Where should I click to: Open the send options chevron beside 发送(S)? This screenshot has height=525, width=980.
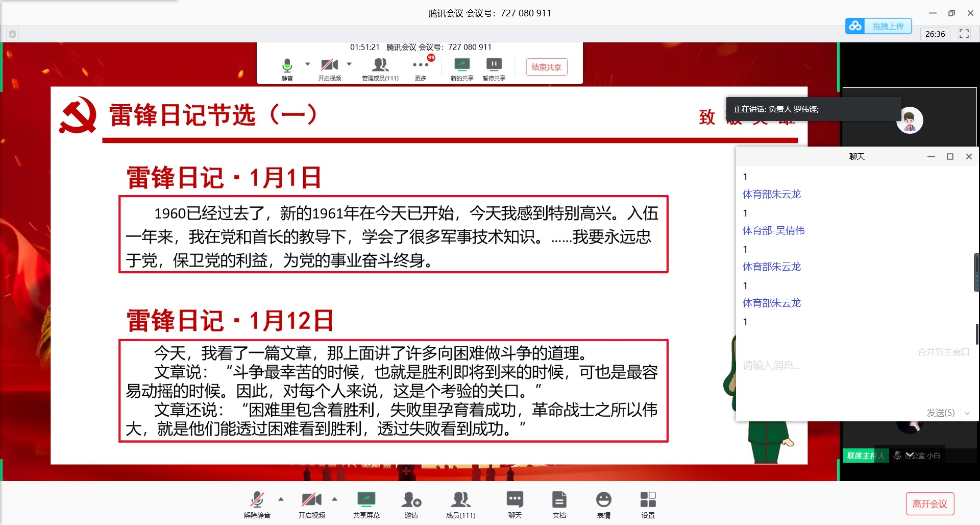968,412
